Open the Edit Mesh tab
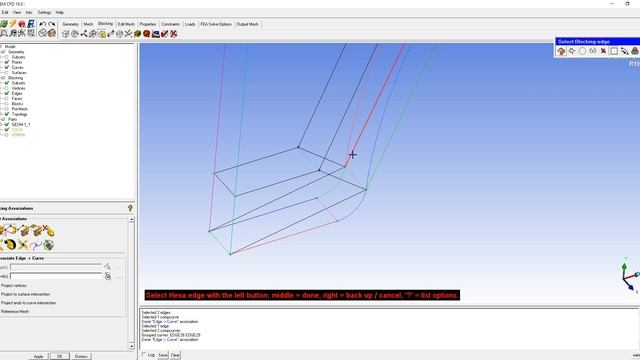This screenshot has width=640, height=360. pos(126,24)
